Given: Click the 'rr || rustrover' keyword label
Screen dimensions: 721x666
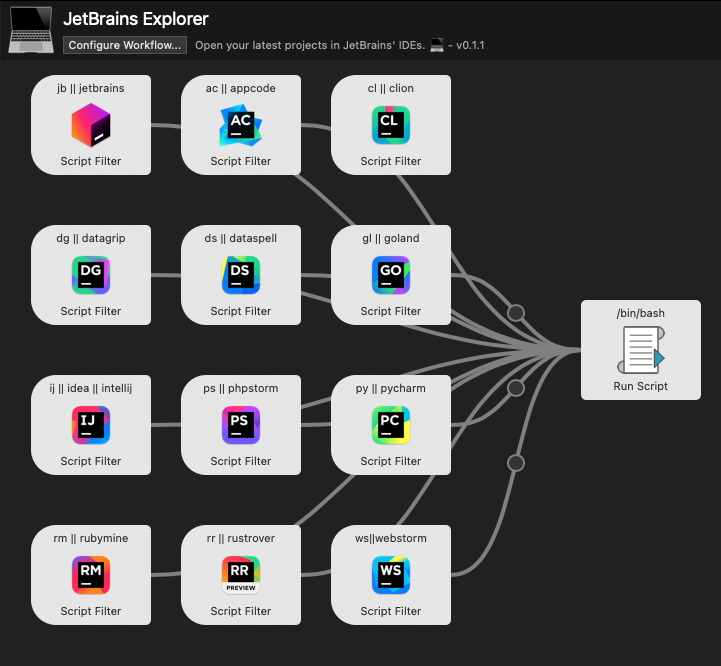Looking at the screenshot, I should [x=240, y=538].
